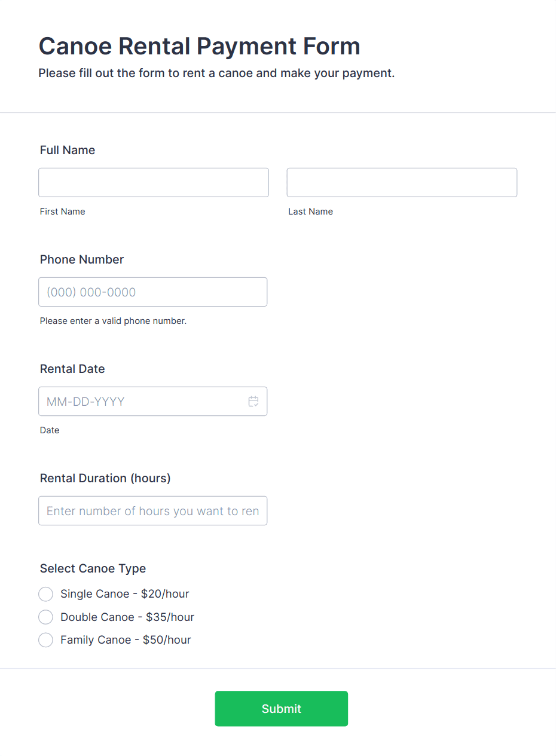
Task: Click the Full Name field label
Action: click(x=68, y=150)
